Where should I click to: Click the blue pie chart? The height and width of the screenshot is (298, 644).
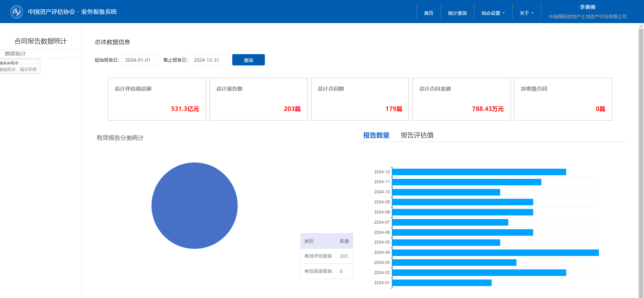pos(194,206)
